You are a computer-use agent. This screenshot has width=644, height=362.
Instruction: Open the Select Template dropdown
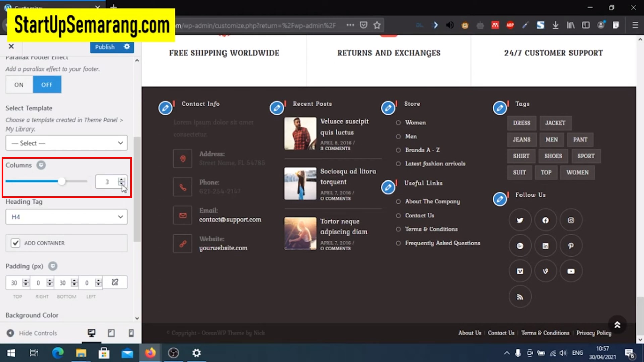pos(66,143)
